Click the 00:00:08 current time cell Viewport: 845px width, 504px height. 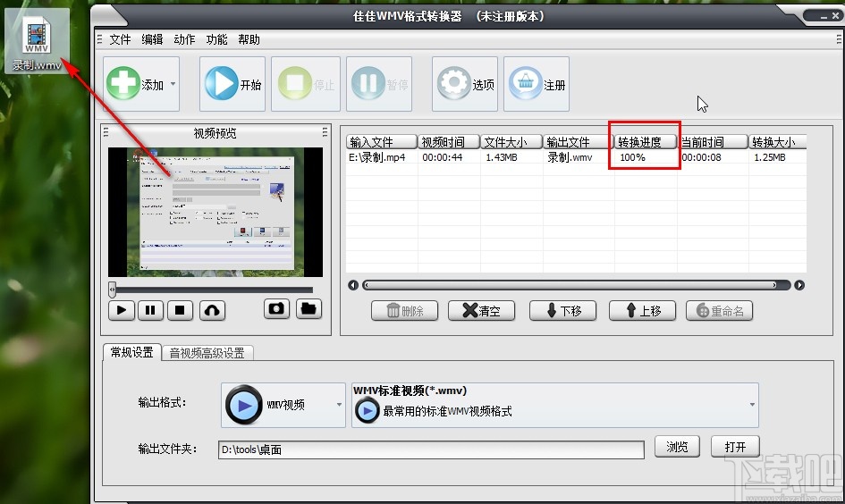coord(702,157)
